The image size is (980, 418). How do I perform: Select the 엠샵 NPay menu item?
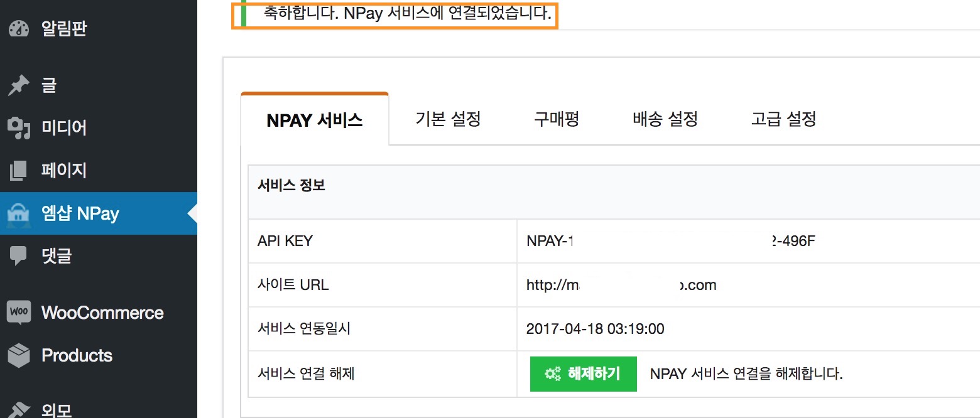click(x=99, y=213)
